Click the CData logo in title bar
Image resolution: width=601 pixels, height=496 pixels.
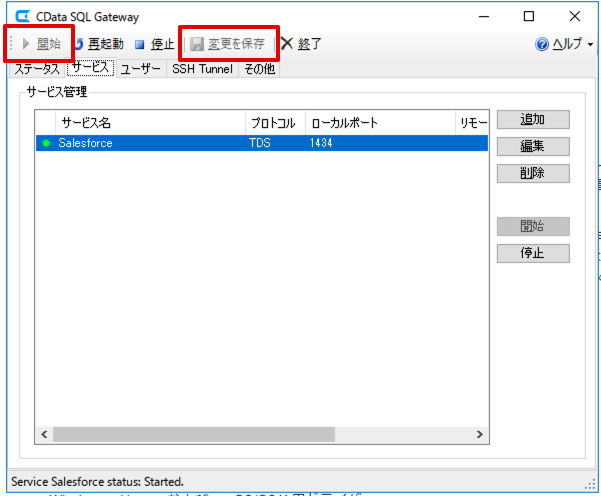(23, 16)
